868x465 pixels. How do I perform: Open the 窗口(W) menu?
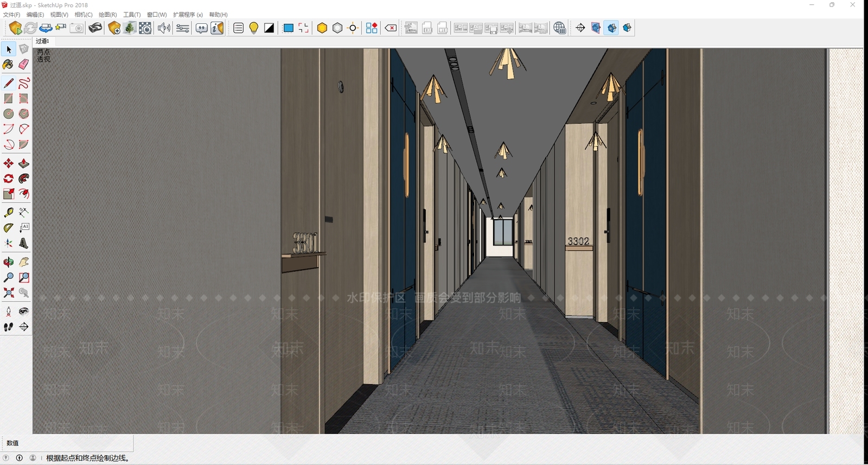157,15
